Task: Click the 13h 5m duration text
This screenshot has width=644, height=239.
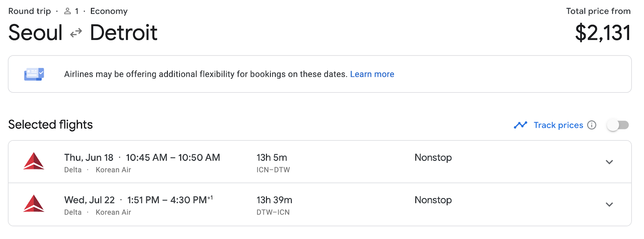Action: point(272,157)
